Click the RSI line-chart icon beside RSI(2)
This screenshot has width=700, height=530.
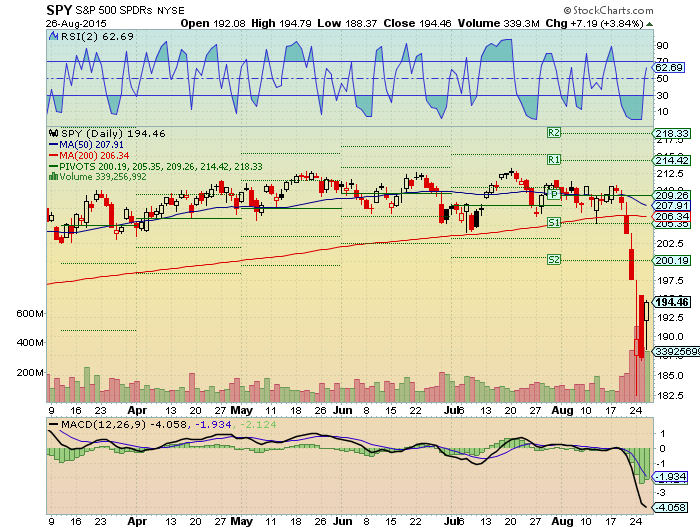pos(54,36)
